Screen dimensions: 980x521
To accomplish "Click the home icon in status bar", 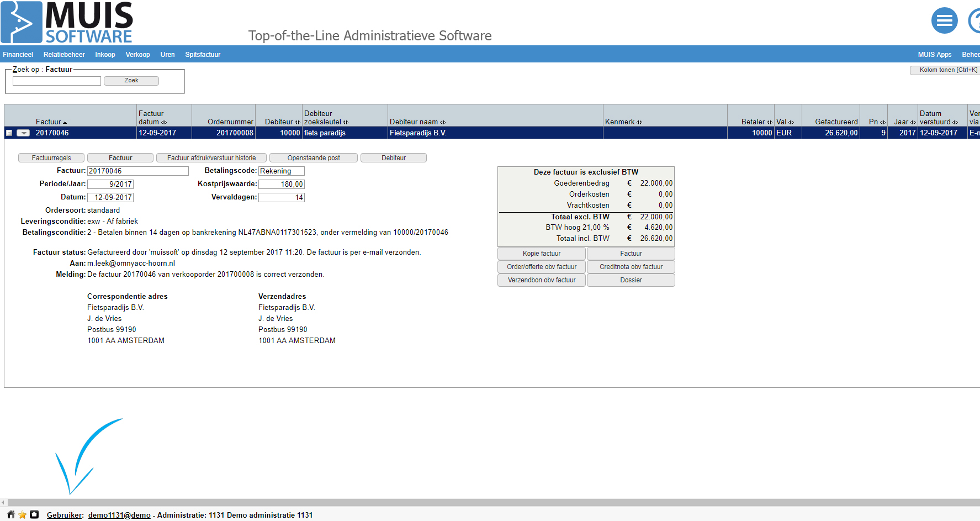I will (x=10, y=514).
